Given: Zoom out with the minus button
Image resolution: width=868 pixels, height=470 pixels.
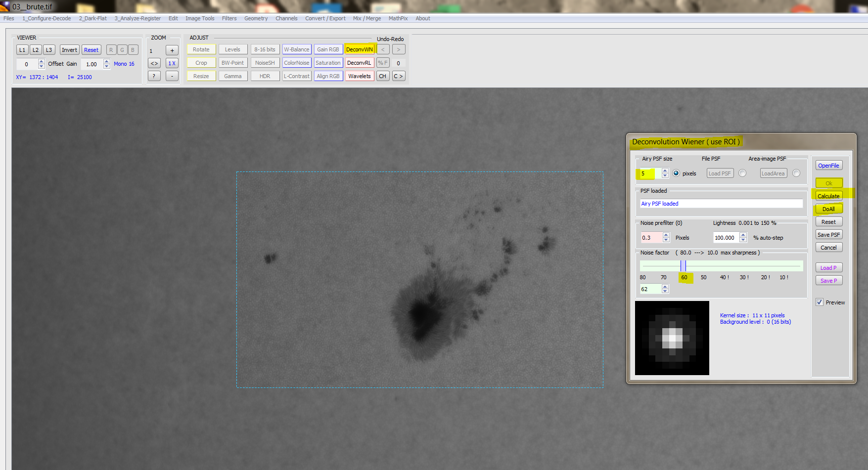Looking at the screenshot, I should point(172,76).
